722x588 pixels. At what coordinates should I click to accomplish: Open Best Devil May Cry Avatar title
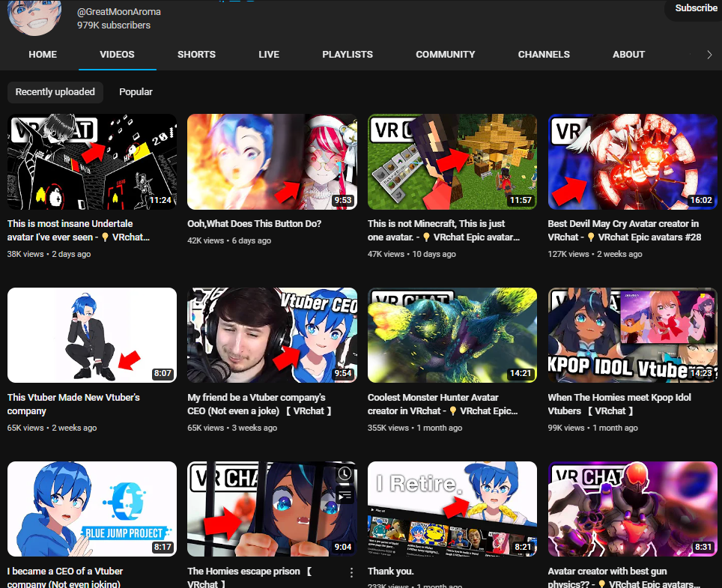625,230
